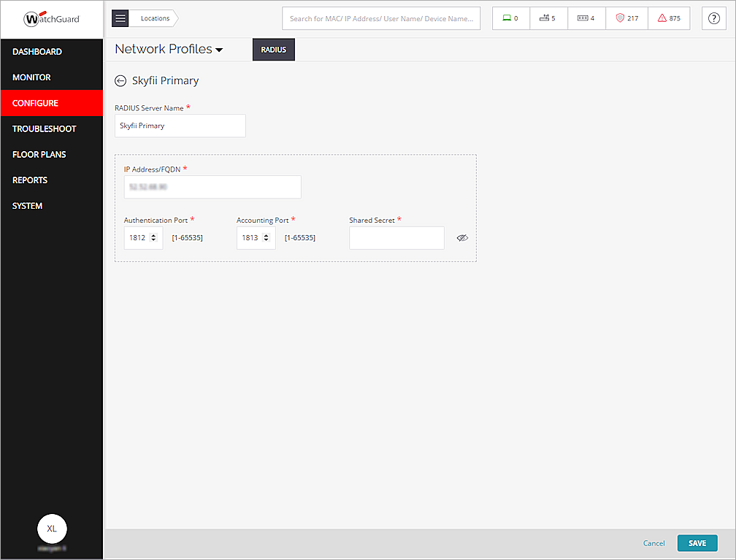The height and width of the screenshot is (560, 736).
Task: Click the switches icon showing 4
Action: tap(586, 18)
